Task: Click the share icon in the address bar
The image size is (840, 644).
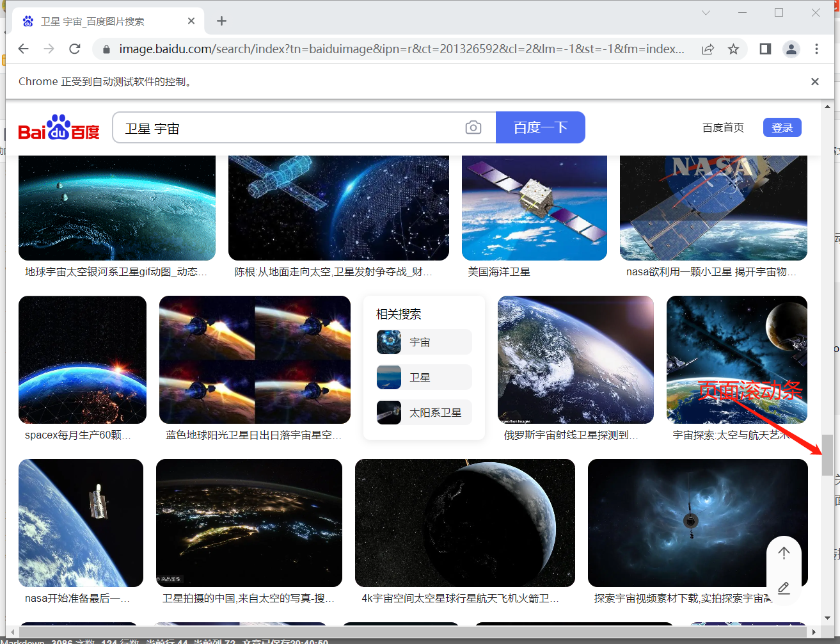Action: [708, 49]
